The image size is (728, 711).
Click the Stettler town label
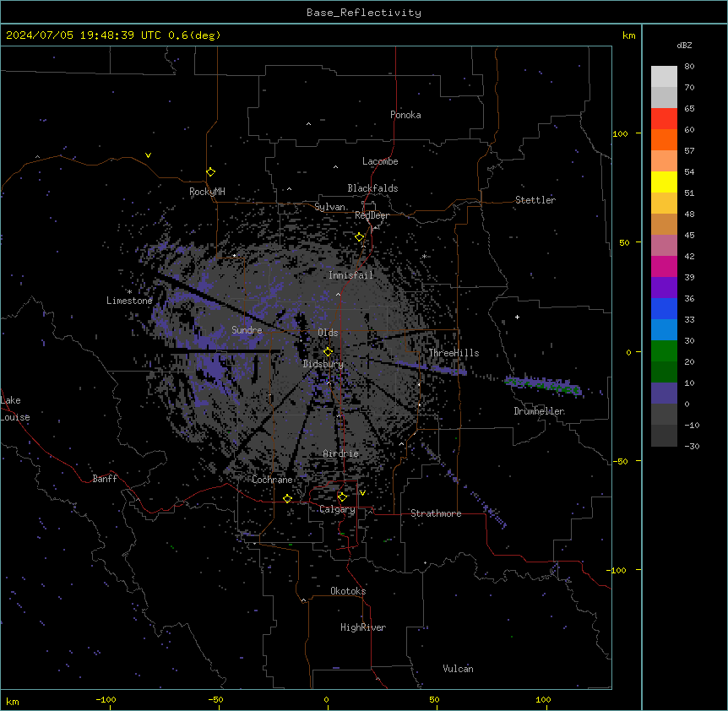[x=535, y=200]
